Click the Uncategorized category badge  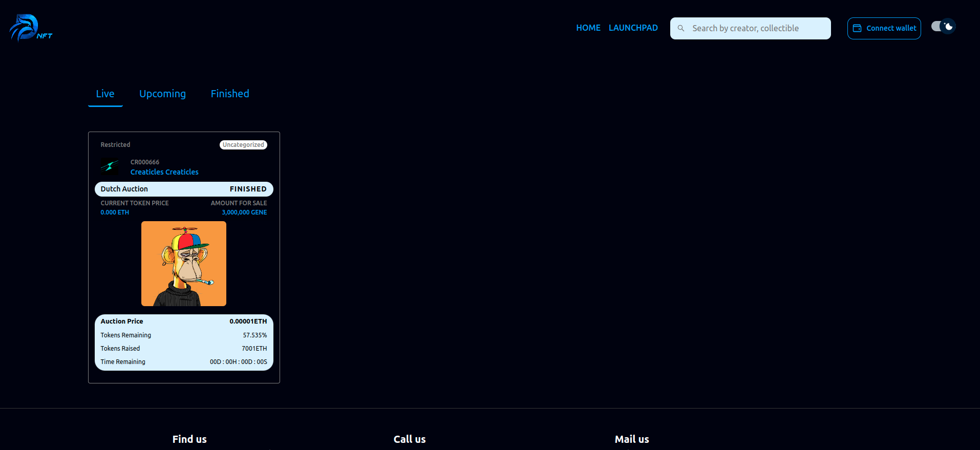pos(244,145)
